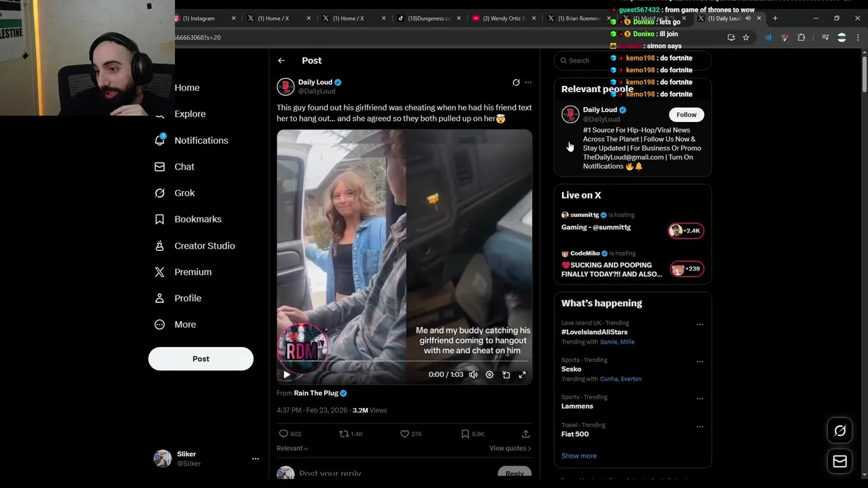Click Daily Loud avatar on the post
The image size is (868, 488).
pyautogui.click(x=285, y=87)
